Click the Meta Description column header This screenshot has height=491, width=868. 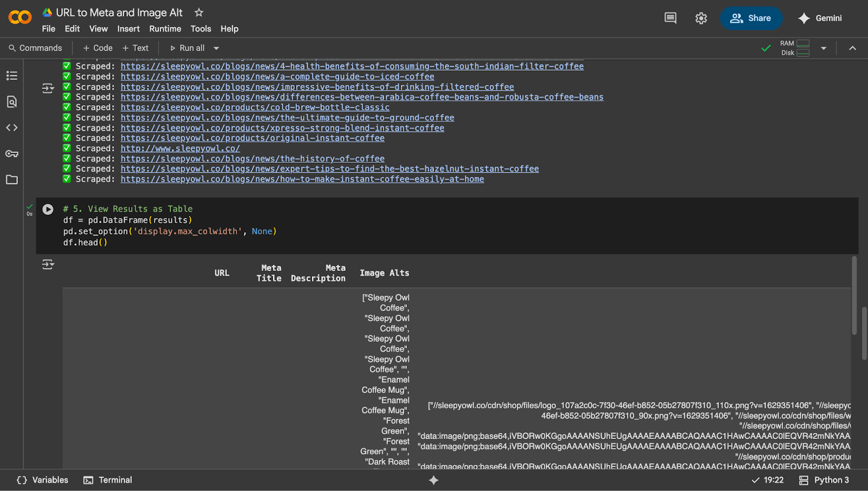[x=318, y=273]
